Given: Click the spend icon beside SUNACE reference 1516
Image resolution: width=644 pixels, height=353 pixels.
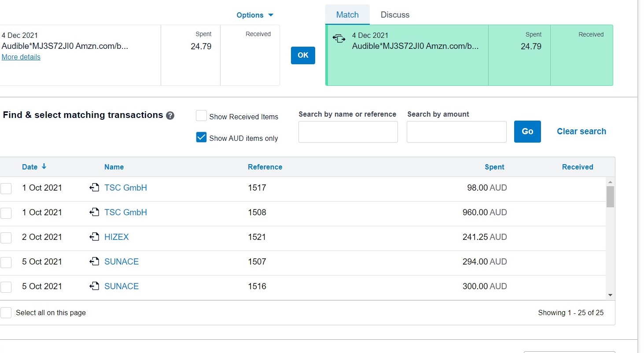Looking at the screenshot, I should coord(94,287).
